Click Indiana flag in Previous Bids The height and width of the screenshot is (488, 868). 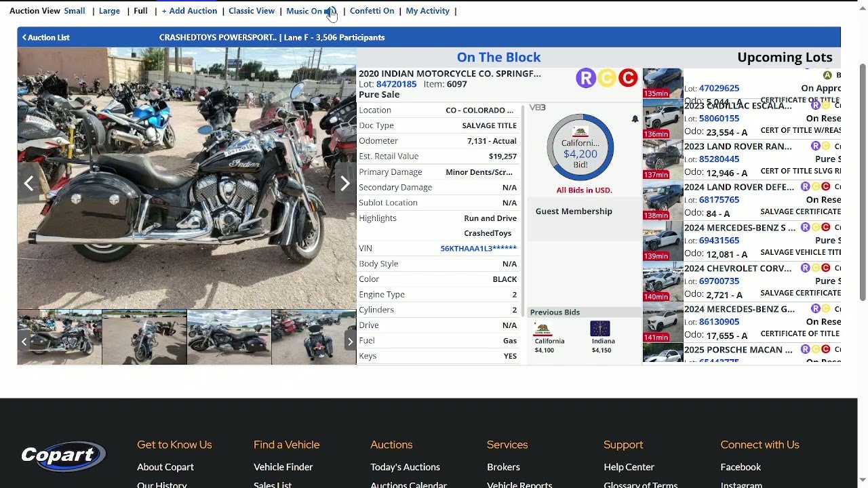tap(600, 329)
